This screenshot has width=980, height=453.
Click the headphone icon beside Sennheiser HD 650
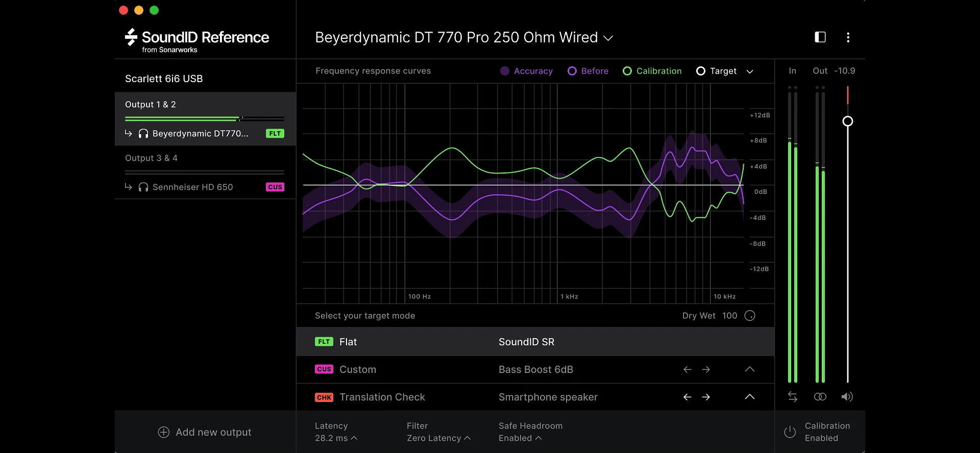coord(143,187)
